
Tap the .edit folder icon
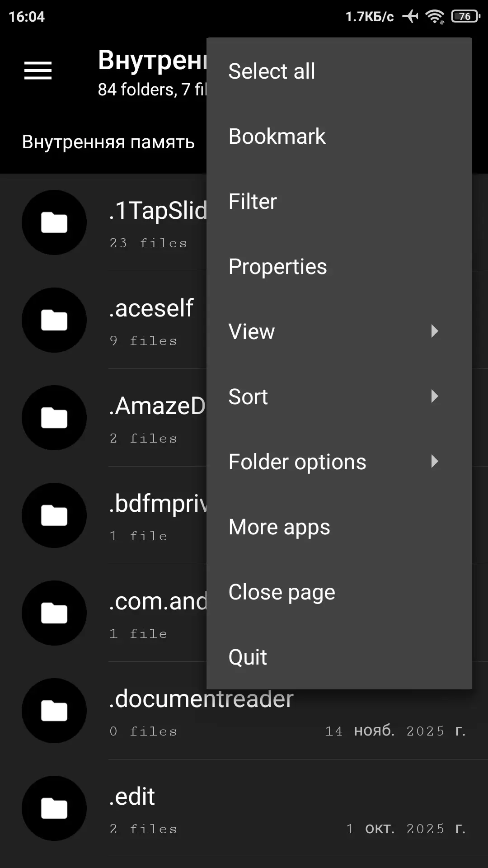pyautogui.click(x=54, y=808)
